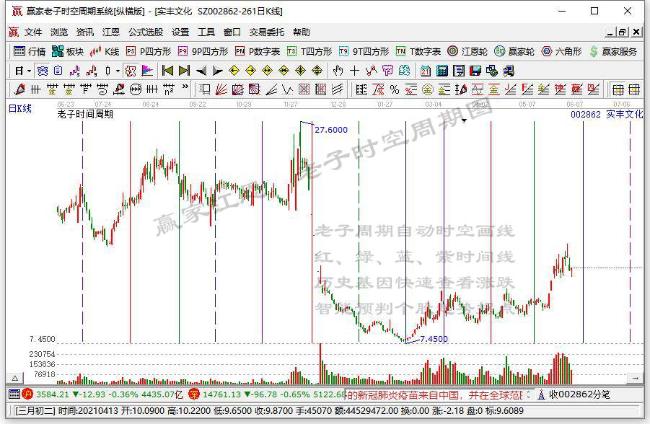650x424 pixels.
Task: Click the 行情 toolbar button
Action: tap(29, 51)
